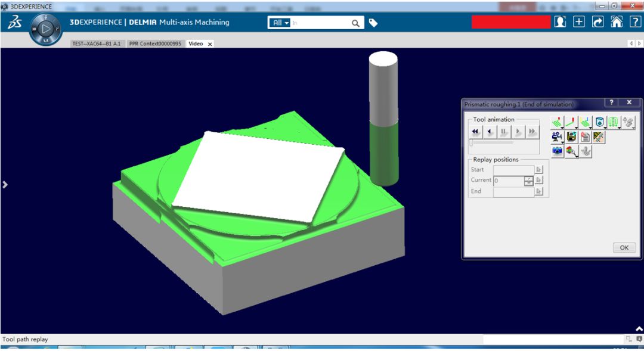
Task: Click the status bar power input field
Action: 553,339
